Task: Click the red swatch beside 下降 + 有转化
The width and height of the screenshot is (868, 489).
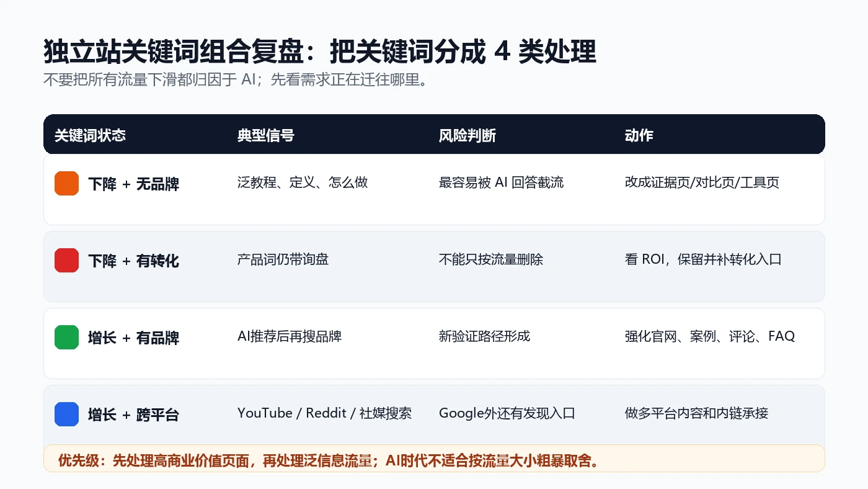Action: coord(66,261)
